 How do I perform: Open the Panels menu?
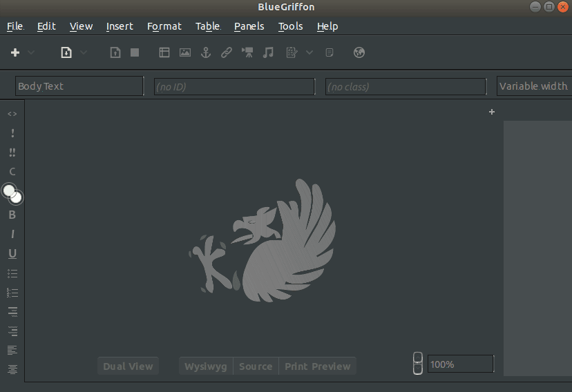[249, 26]
